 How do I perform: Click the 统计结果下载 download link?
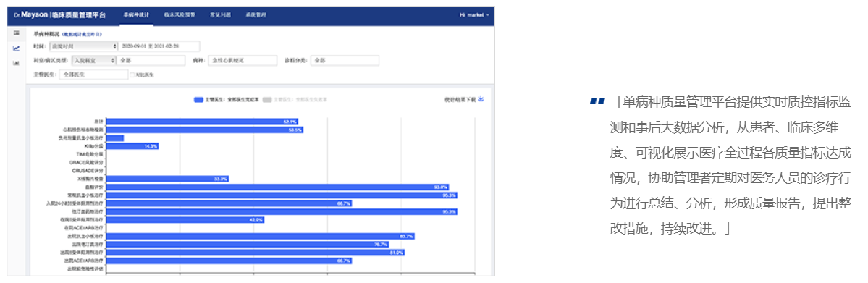tap(460, 99)
